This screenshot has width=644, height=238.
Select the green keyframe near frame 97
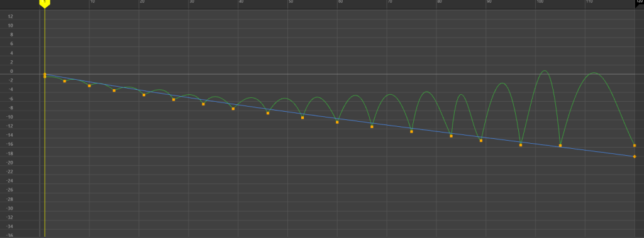point(521,145)
